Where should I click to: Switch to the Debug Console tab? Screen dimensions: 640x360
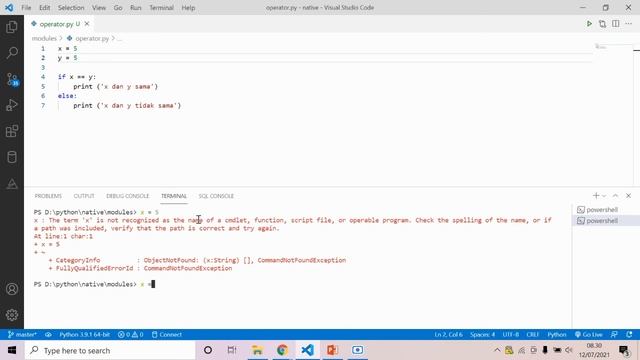[128, 196]
